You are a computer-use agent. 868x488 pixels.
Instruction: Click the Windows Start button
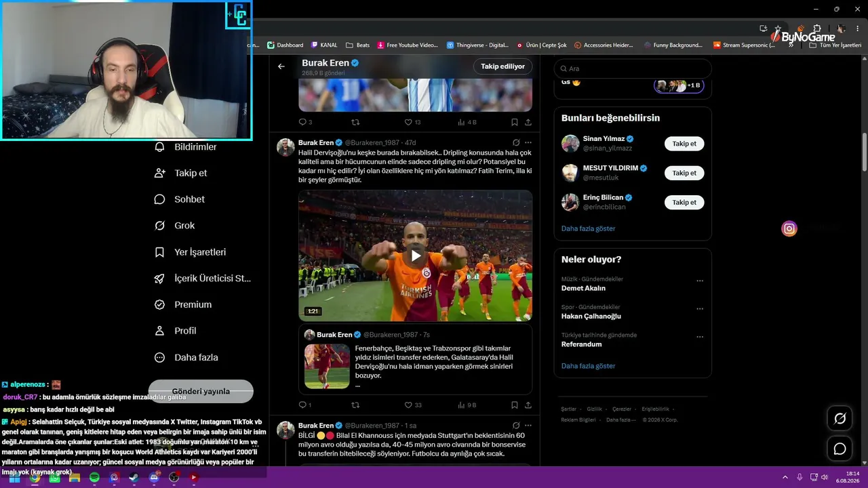tap(14, 477)
